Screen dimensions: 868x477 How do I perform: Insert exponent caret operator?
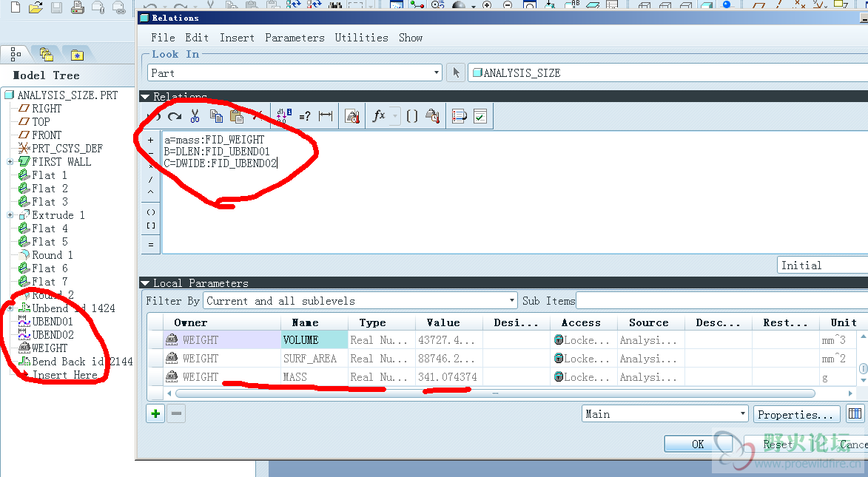tap(150, 192)
